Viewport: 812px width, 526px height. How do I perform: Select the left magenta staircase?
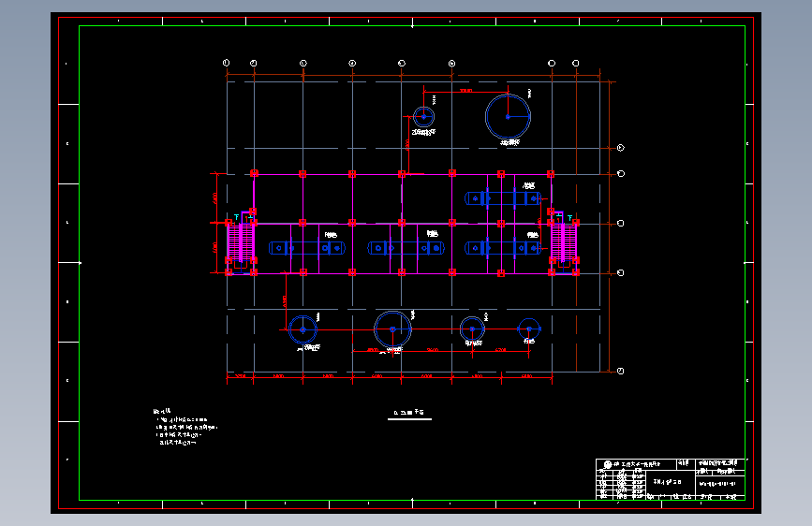coord(241,242)
